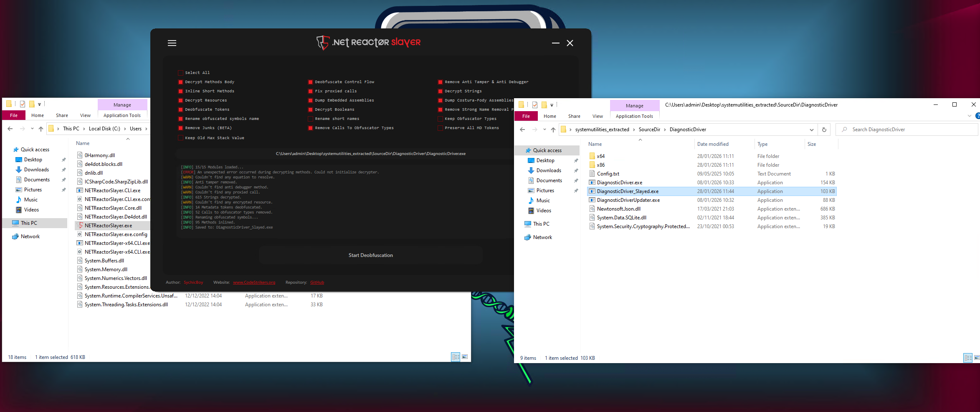Toggle the Select All checkbox
980x412 pixels.
(x=181, y=73)
